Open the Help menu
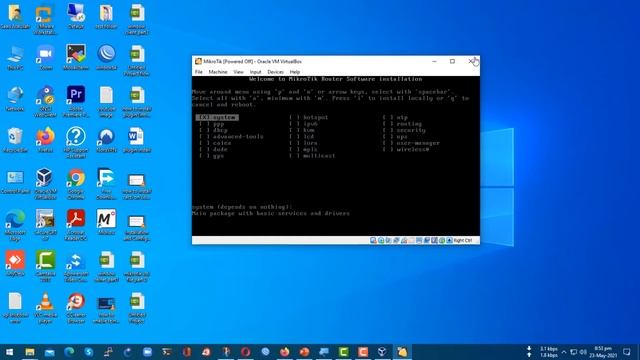 (295, 72)
